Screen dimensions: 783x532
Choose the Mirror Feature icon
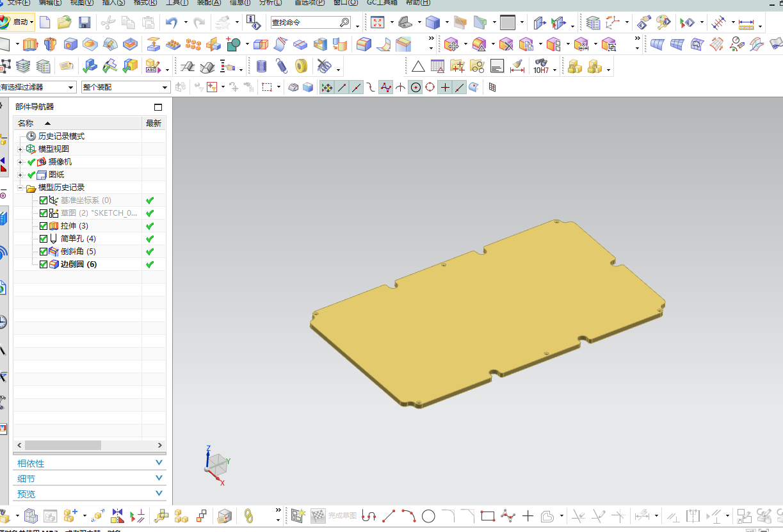point(213,44)
